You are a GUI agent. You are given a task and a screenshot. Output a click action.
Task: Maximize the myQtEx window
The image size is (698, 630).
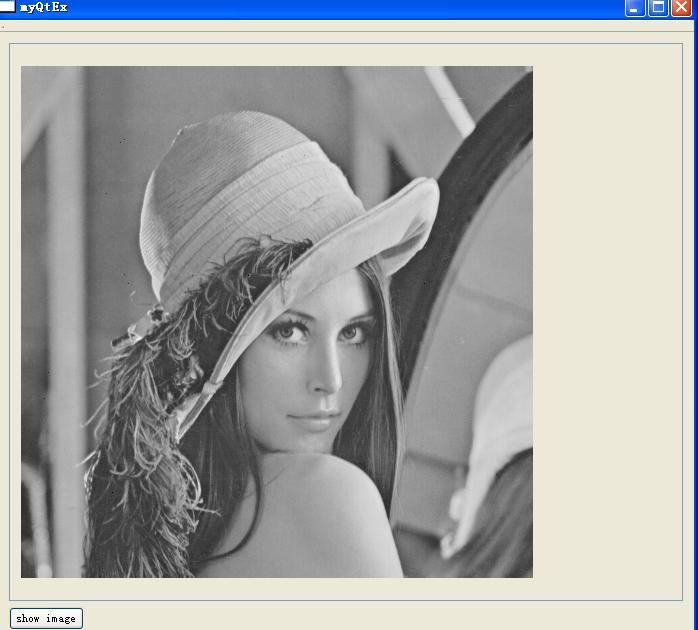coord(658,8)
